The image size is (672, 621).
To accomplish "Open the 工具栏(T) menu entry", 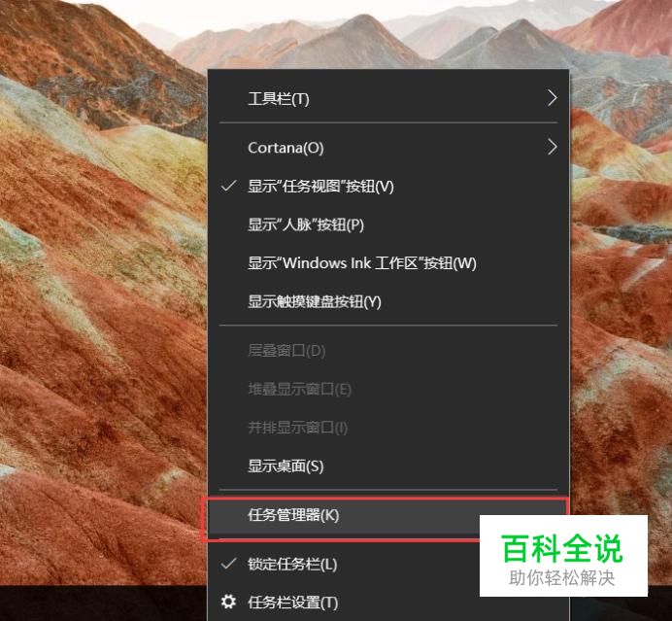I will 388,98.
